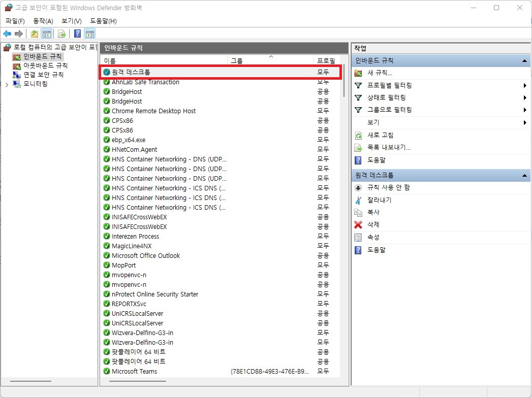Select nProtect Online Security Starter rule
Screen dimensions: 532x398
(221, 294)
